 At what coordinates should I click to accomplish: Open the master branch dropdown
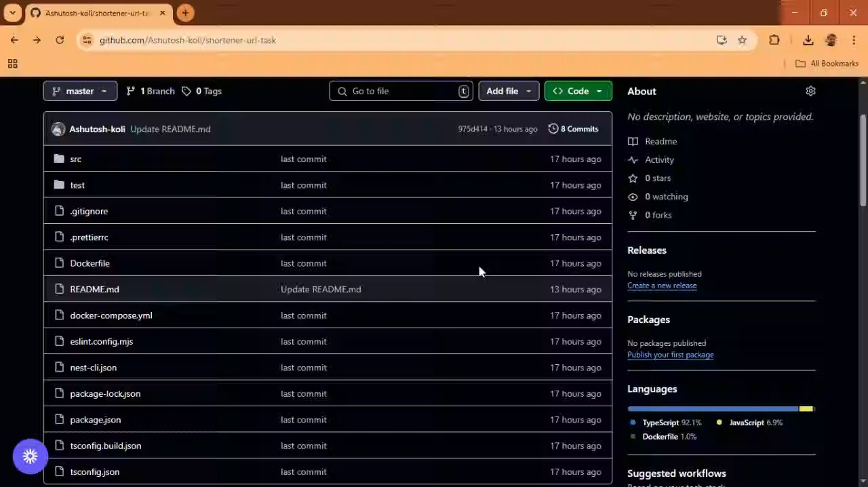pyautogui.click(x=80, y=91)
